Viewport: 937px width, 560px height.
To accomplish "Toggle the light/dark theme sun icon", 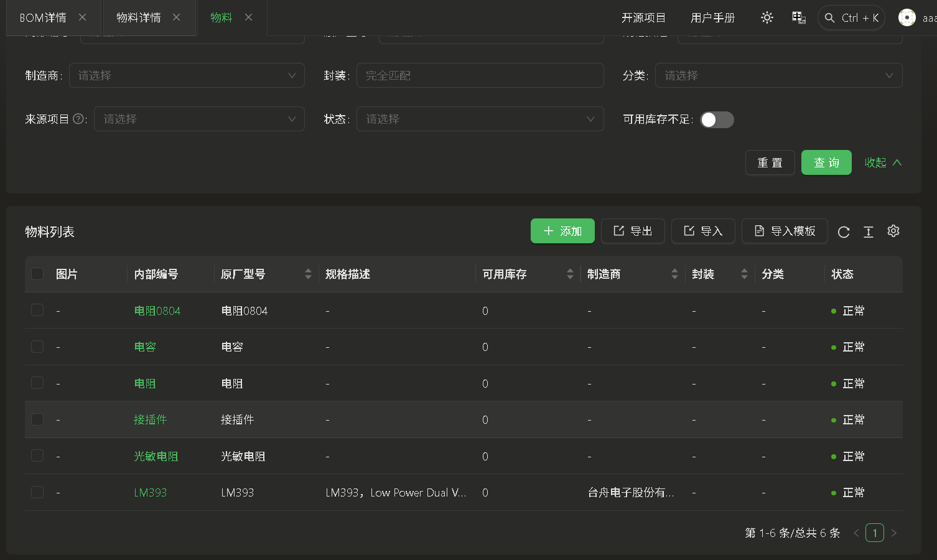I will point(767,17).
